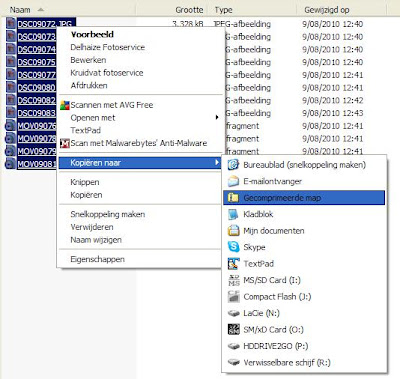The width and height of the screenshot is (400, 379).
Task: Click the DSC09073 image file icon
Action: coord(11,36)
